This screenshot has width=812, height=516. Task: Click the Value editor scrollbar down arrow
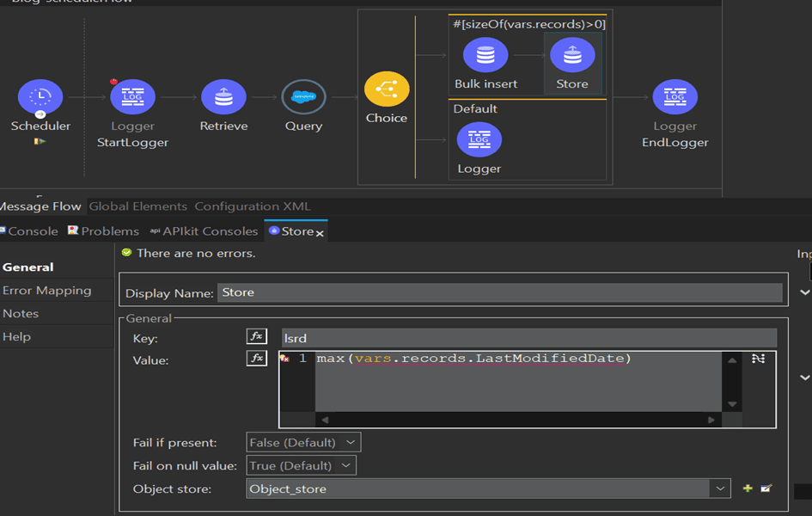pyautogui.click(x=731, y=402)
